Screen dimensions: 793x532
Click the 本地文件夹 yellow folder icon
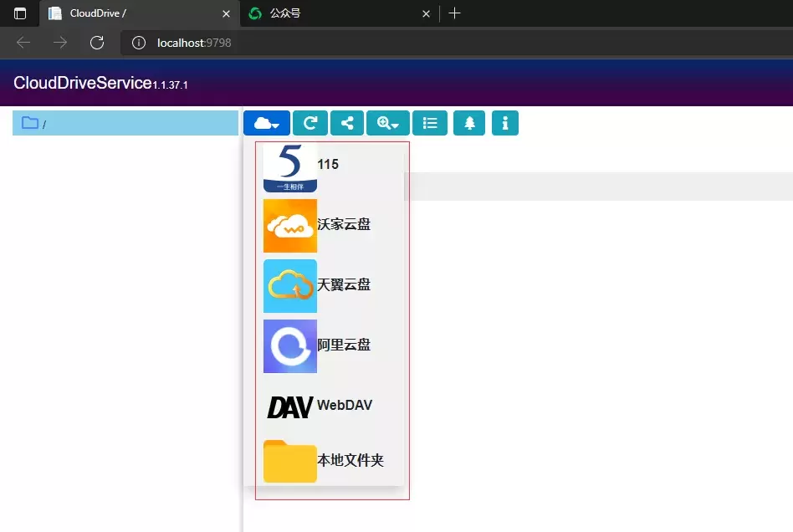point(289,461)
